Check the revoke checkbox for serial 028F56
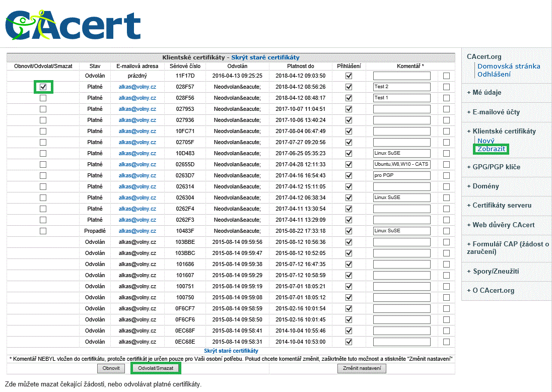552x392 pixels. (x=43, y=98)
